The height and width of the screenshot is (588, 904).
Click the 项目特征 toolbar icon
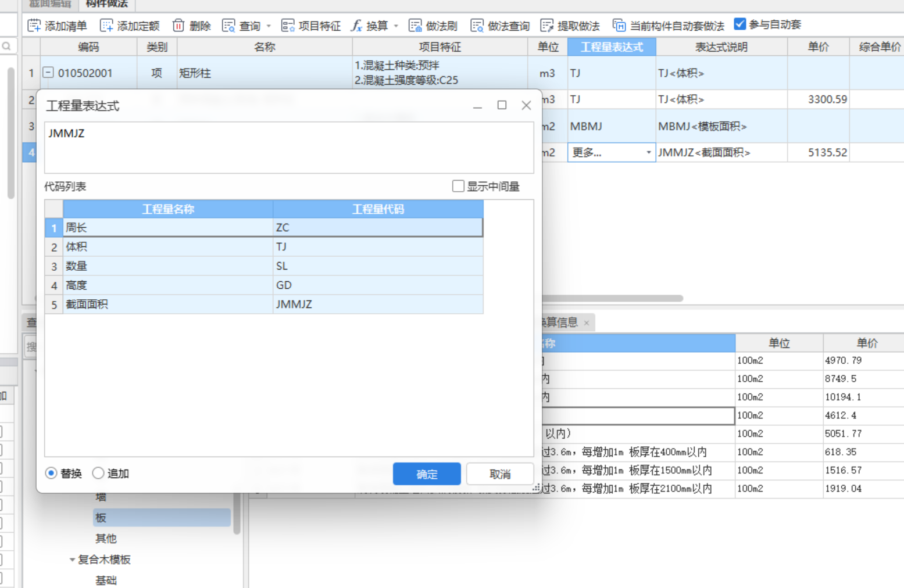point(288,26)
